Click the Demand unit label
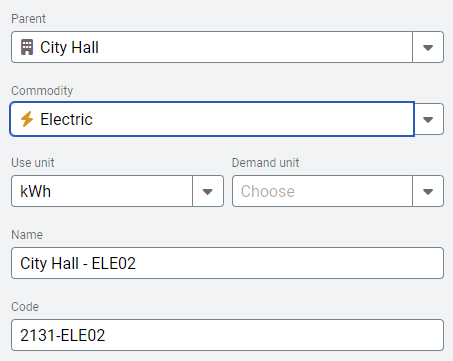This screenshot has height=361, width=453. coord(265,163)
